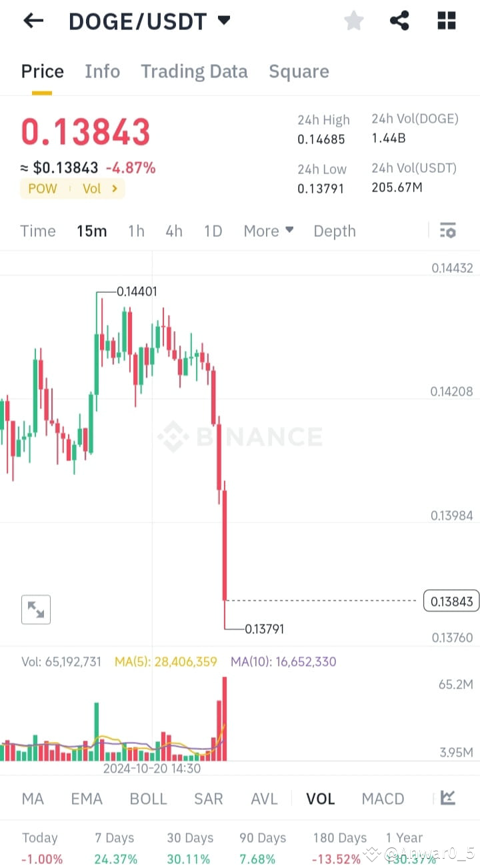The image size is (480, 868).
Task: Open the Trading Data tab
Action: (194, 71)
